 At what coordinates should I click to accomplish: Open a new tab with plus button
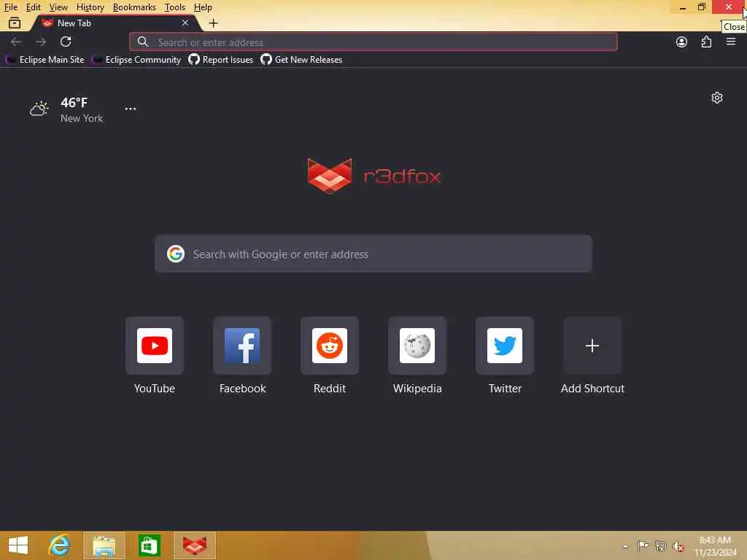214,23
